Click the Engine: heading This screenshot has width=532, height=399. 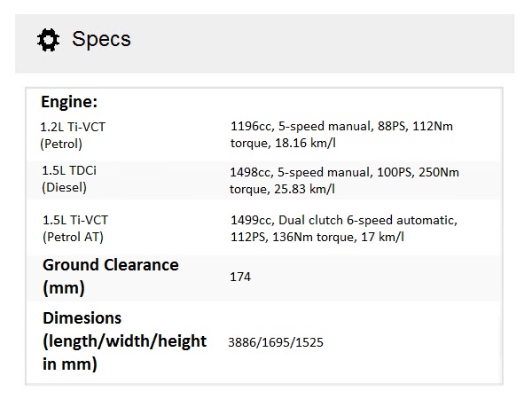click(x=69, y=102)
